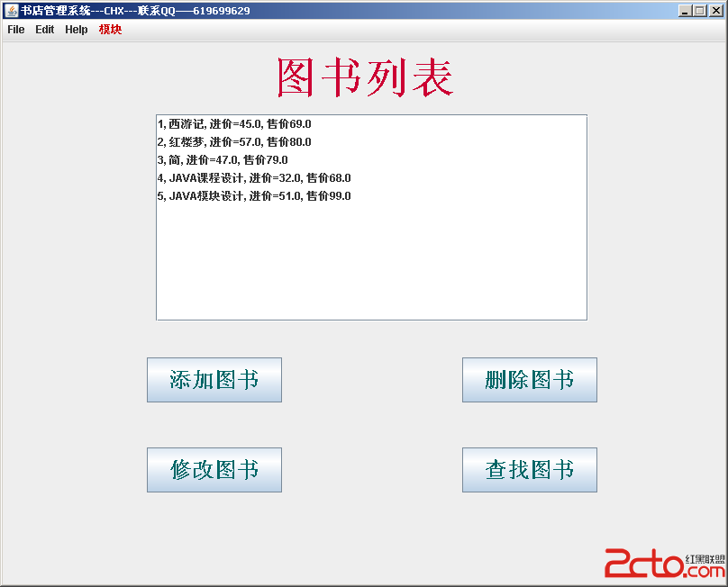Select the book entry named 简
728x587 pixels.
(x=371, y=160)
